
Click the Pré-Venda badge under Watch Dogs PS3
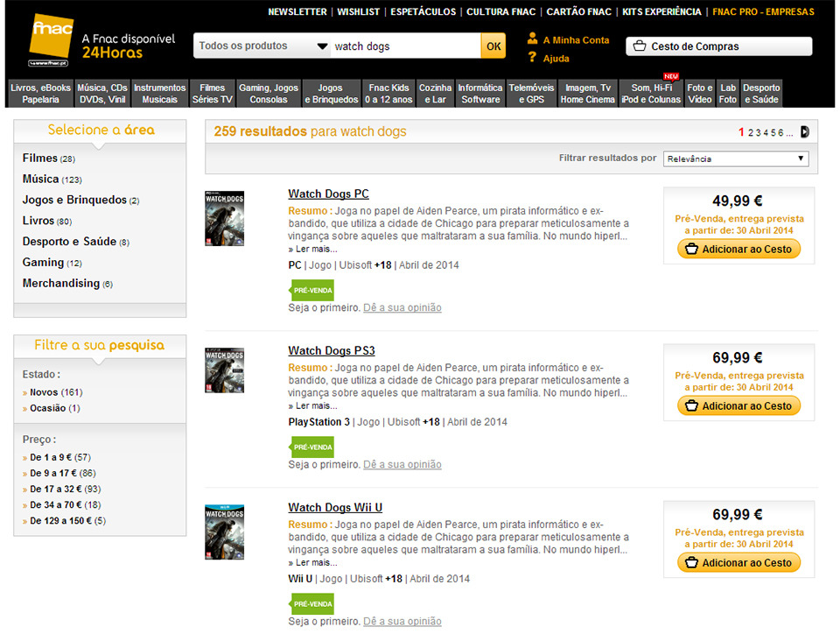coord(311,447)
